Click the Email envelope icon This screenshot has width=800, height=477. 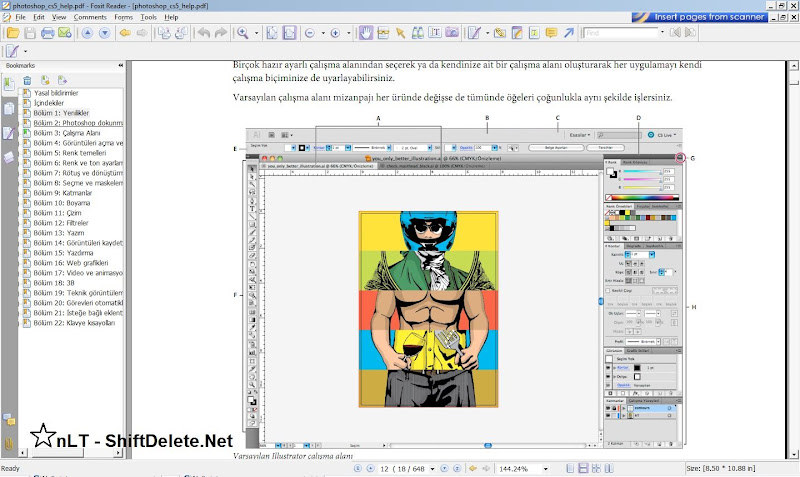tap(65, 33)
